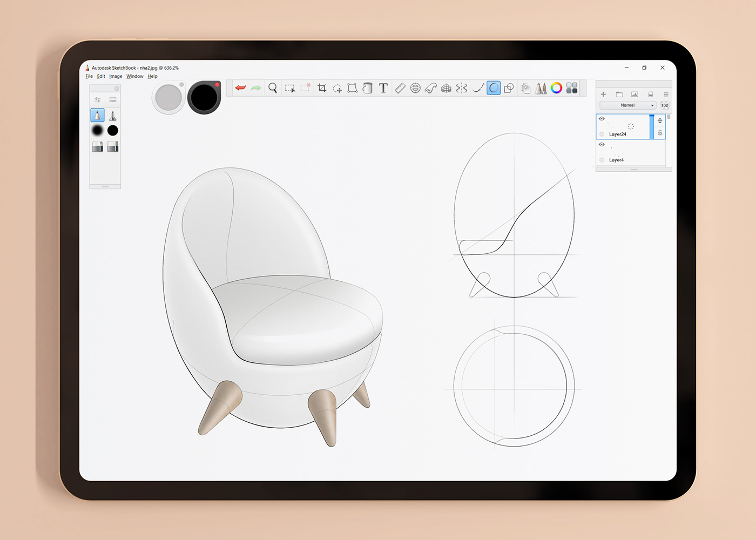Open the Window menu
The height and width of the screenshot is (540, 756).
tap(134, 76)
